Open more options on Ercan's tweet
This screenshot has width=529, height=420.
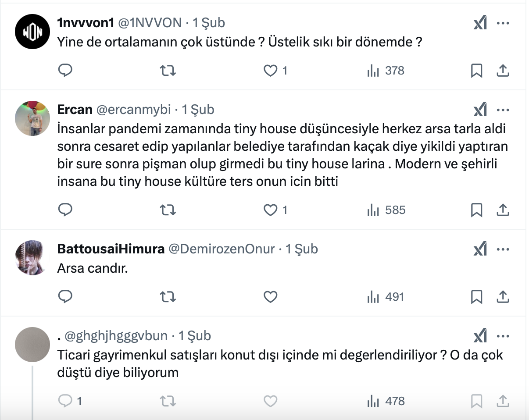click(x=503, y=110)
